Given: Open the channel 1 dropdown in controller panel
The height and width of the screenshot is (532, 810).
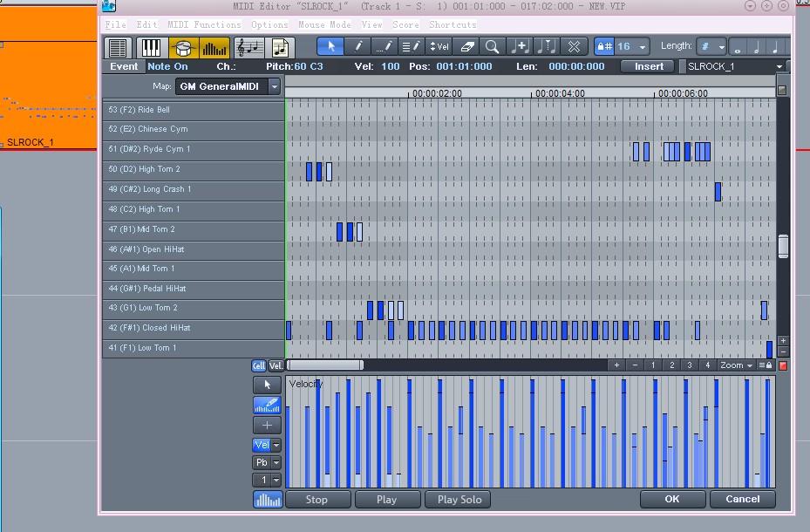Looking at the screenshot, I should click(276, 480).
